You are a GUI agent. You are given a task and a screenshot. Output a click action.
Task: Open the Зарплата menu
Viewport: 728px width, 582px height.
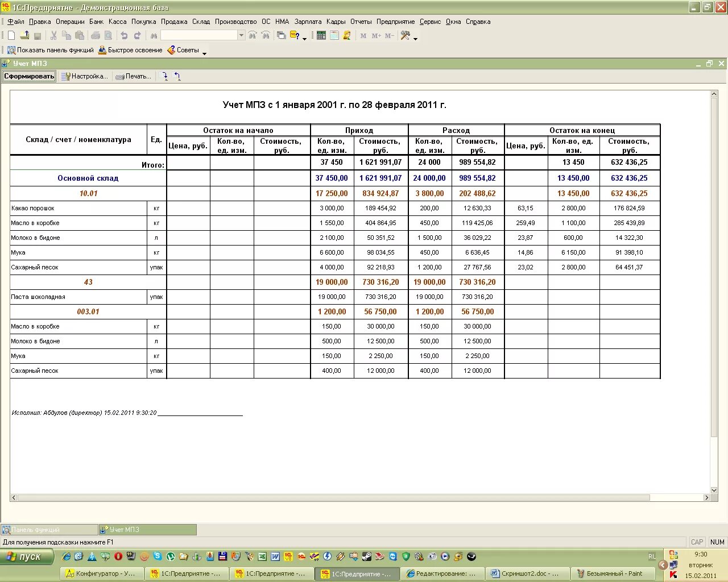click(308, 22)
